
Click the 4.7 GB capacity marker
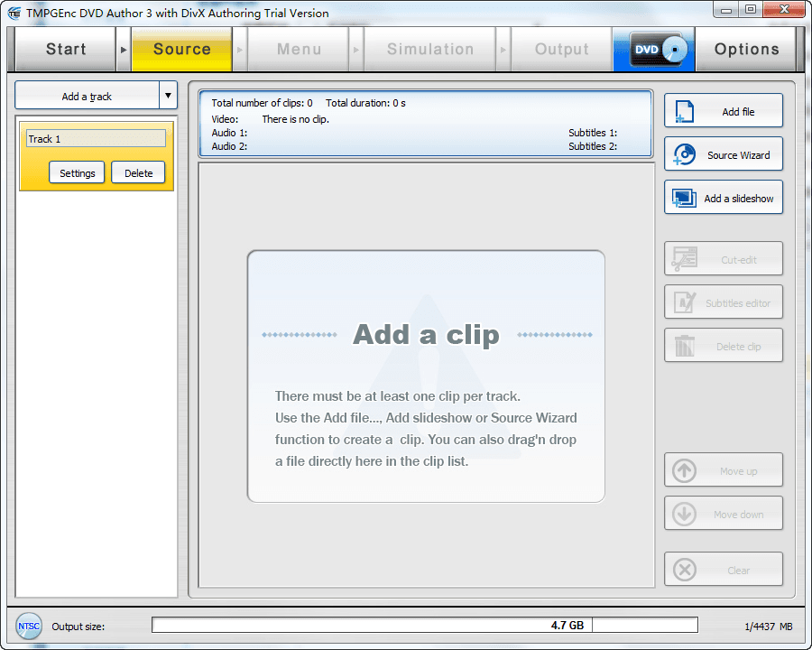point(567,625)
